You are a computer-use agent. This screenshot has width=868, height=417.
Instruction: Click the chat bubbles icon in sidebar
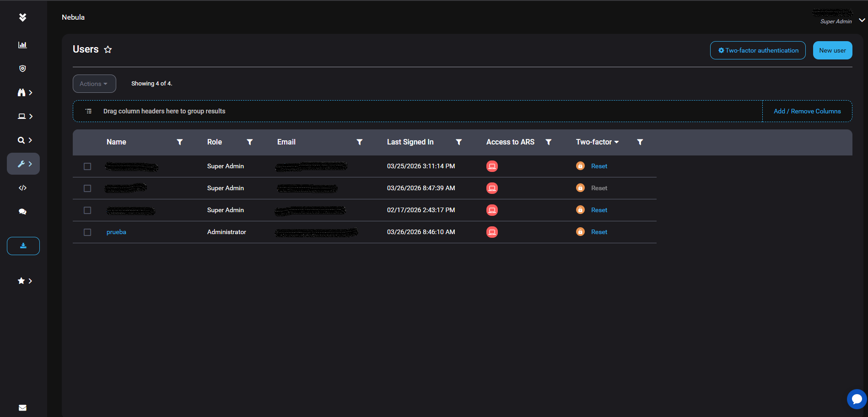(x=22, y=212)
